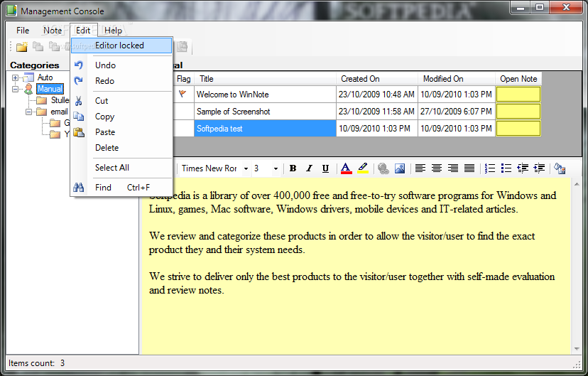Select the email folder in the tree
This screenshot has height=376, width=588.
pos(59,112)
